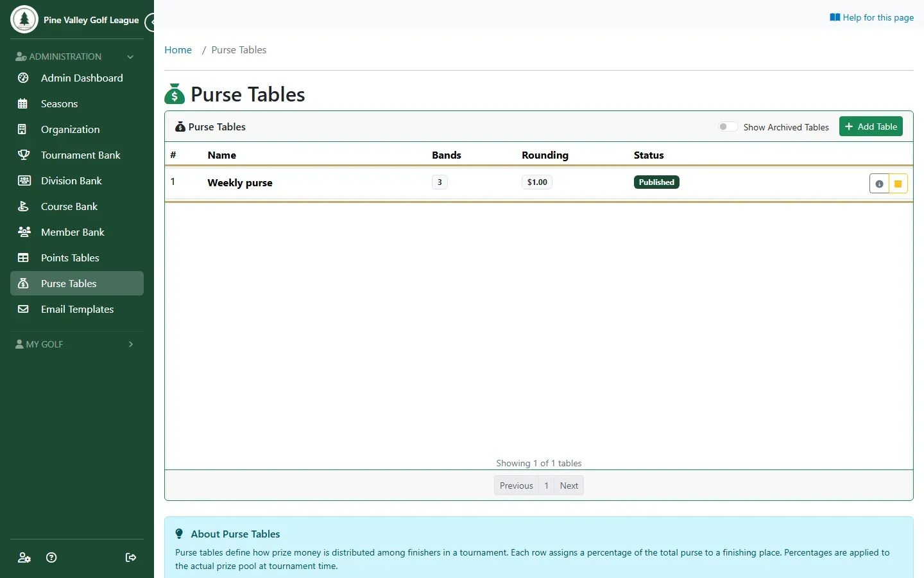Click the Pine Valley Golf League pine tree logo

24,19
